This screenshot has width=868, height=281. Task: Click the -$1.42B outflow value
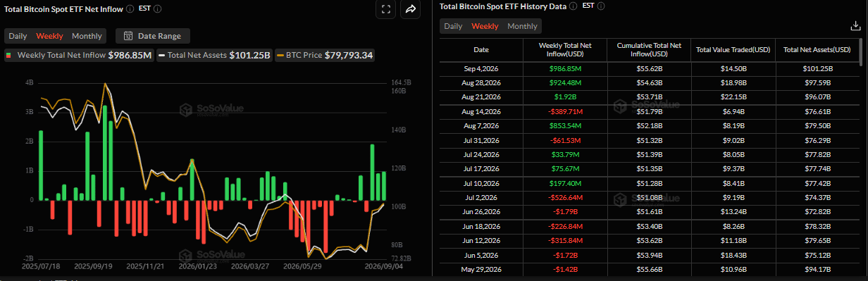pos(565,269)
